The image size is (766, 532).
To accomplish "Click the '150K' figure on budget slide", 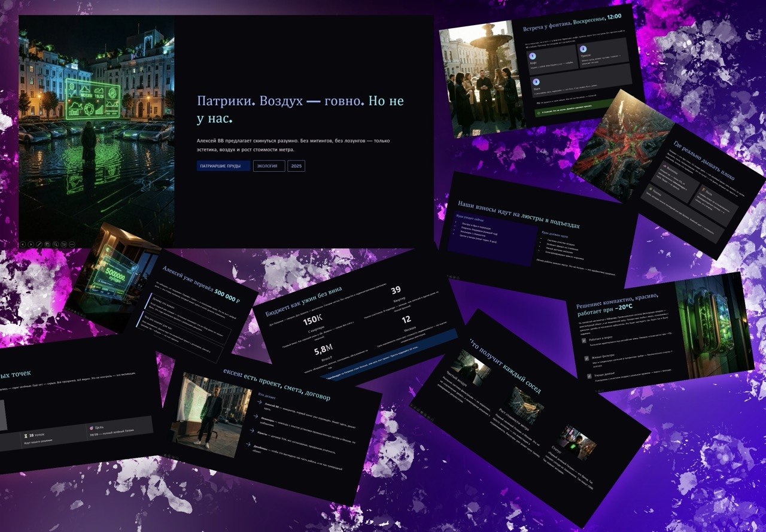I will click(314, 320).
